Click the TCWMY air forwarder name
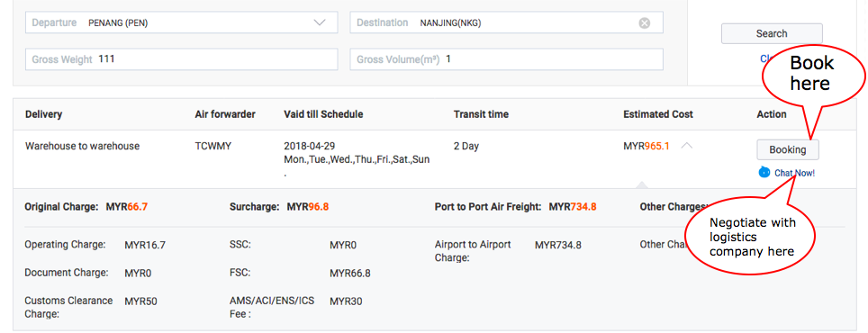This screenshot has height=333, width=868. 213,146
